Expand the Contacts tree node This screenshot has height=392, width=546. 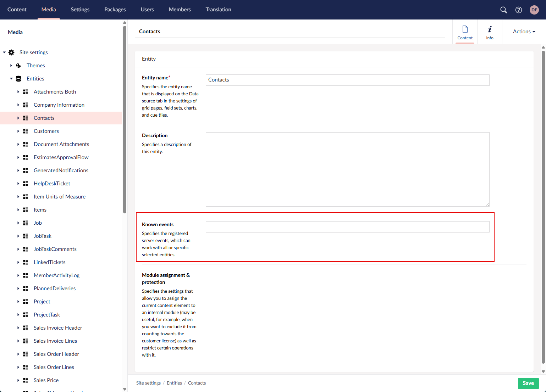(18, 118)
